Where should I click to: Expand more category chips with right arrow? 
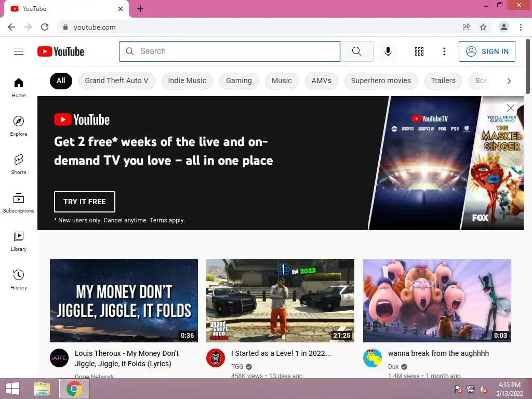tap(509, 81)
